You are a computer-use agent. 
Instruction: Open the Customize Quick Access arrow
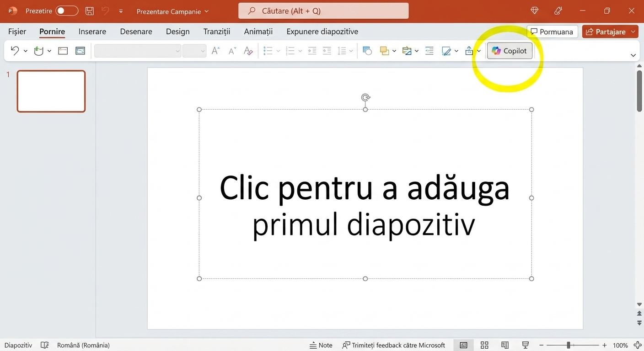click(121, 11)
